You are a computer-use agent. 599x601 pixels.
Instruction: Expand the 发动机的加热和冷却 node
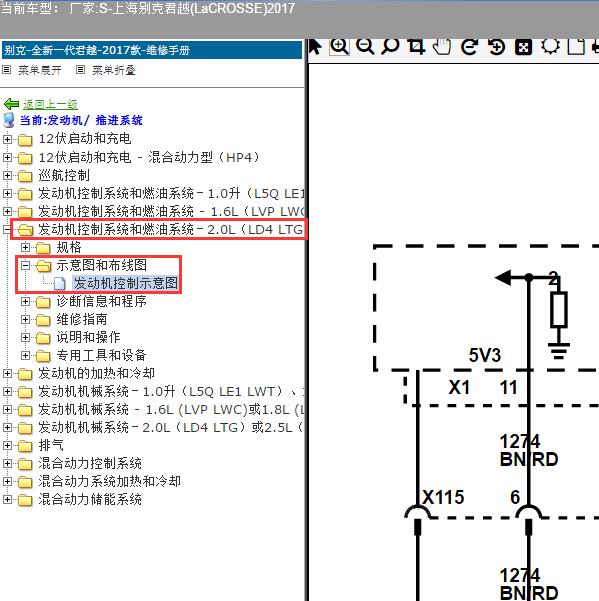point(7,373)
